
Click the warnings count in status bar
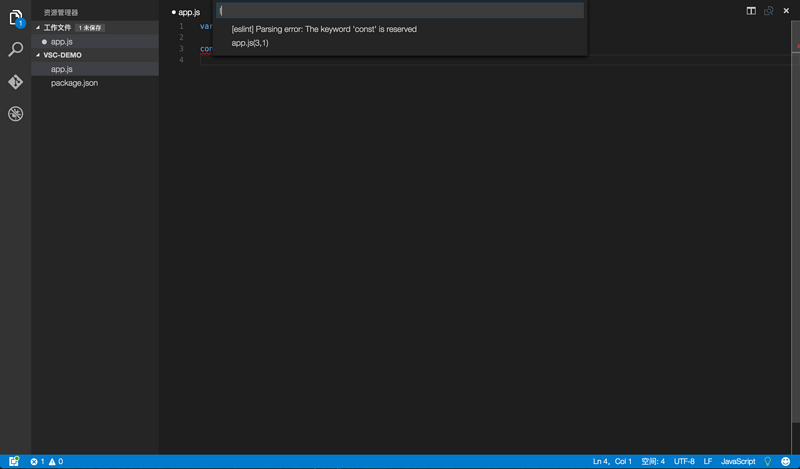pyautogui.click(x=56, y=461)
